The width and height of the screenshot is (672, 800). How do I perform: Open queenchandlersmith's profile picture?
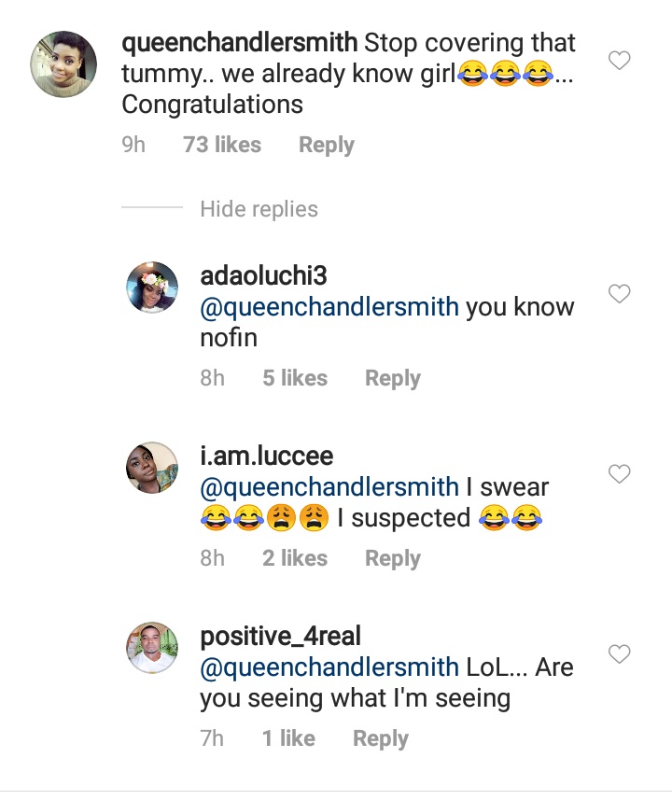click(x=63, y=63)
